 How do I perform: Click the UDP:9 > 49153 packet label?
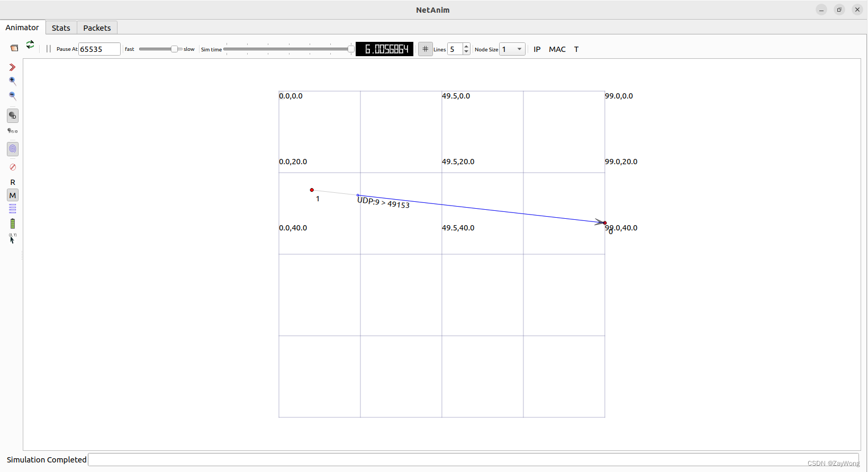coord(383,202)
